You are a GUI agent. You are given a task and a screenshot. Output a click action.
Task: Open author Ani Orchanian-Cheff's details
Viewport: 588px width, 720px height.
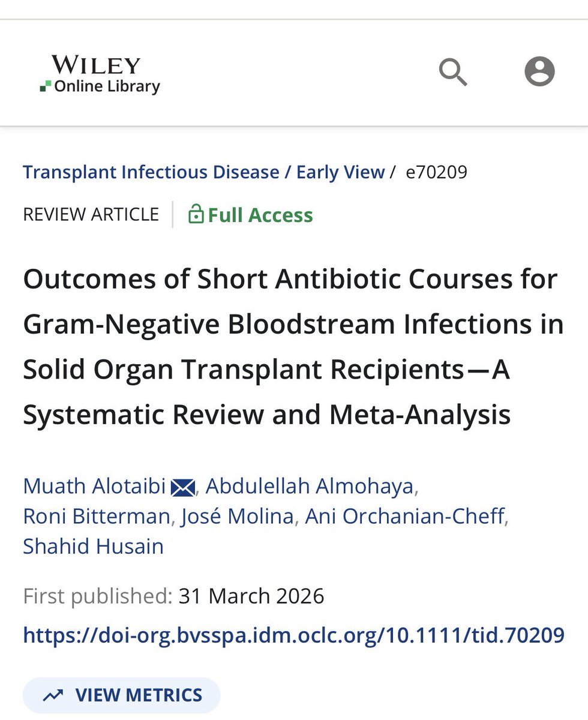click(x=405, y=516)
